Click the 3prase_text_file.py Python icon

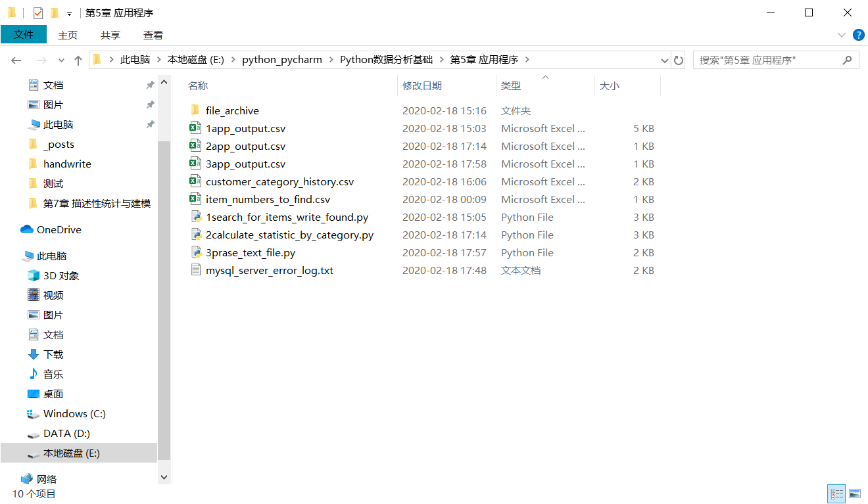195,252
